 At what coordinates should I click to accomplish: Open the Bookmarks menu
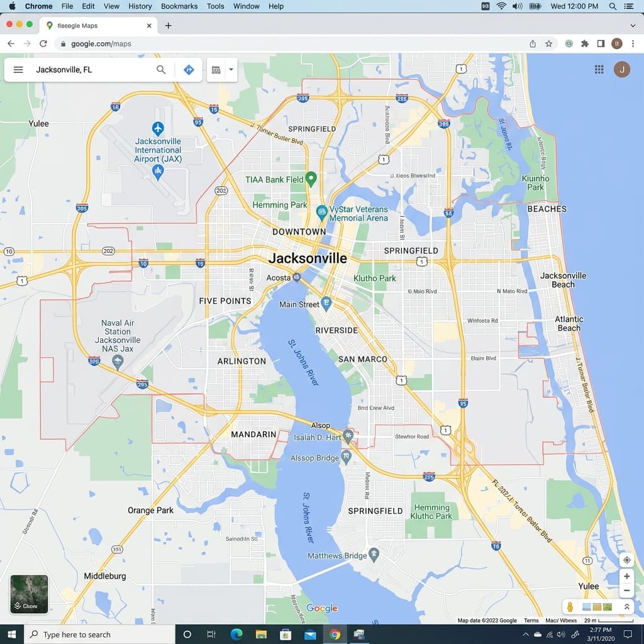coord(179,6)
